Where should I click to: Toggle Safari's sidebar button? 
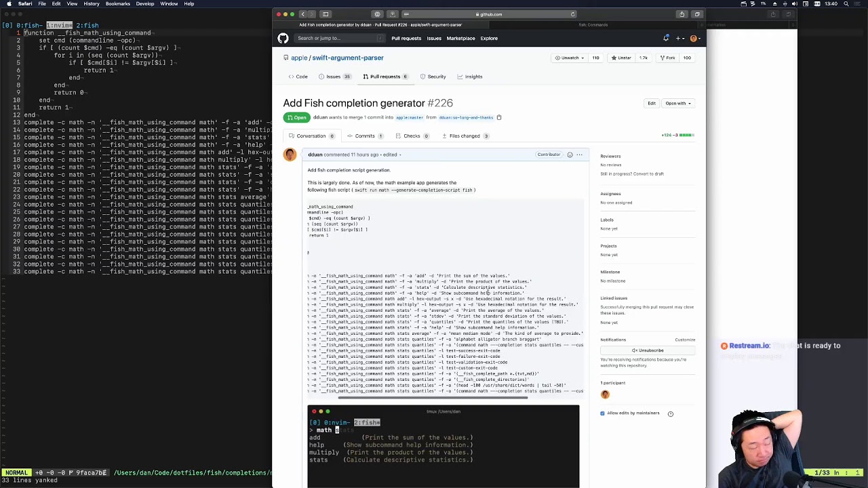(325, 14)
